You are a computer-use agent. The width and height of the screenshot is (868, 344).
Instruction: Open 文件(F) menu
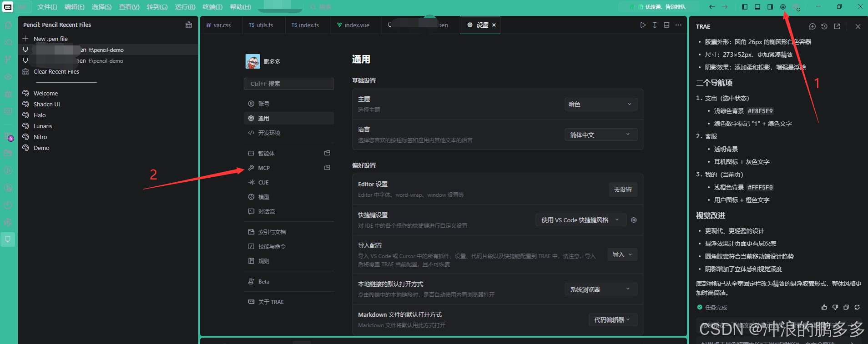point(47,7)
